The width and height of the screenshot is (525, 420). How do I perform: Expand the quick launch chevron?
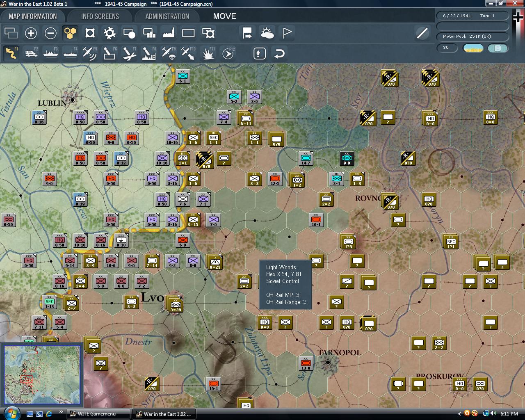point(61,412)
